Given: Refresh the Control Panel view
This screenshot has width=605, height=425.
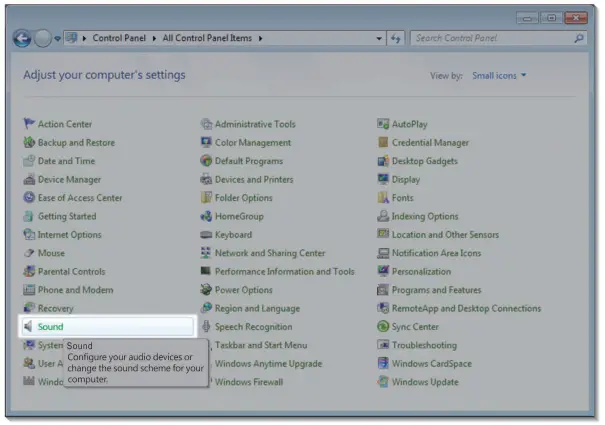Looking at the screenshot, I should click(395, 38).
